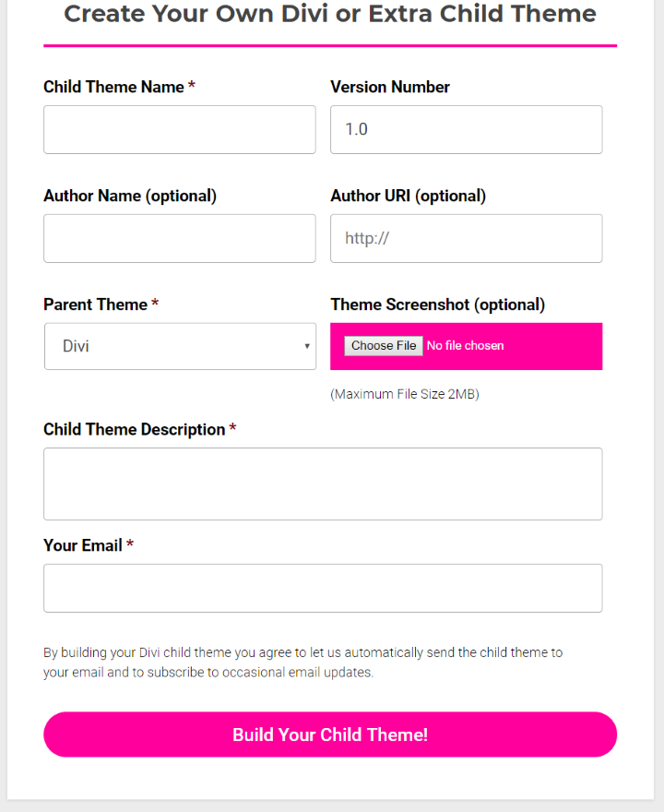Focus the Your Email input field
Viewport: 664px width, 812px height.
coord(323,588)
